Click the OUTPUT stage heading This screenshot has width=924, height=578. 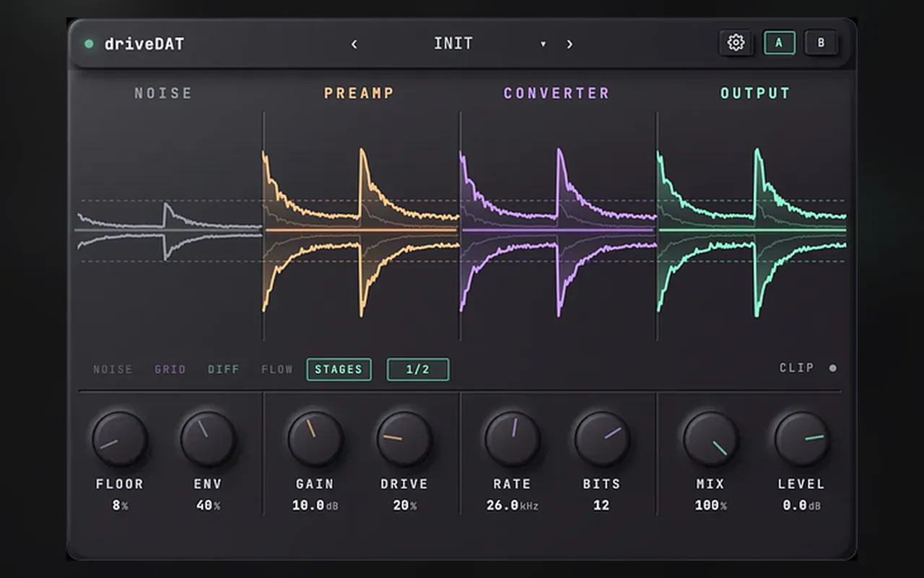tap(755, 93)
